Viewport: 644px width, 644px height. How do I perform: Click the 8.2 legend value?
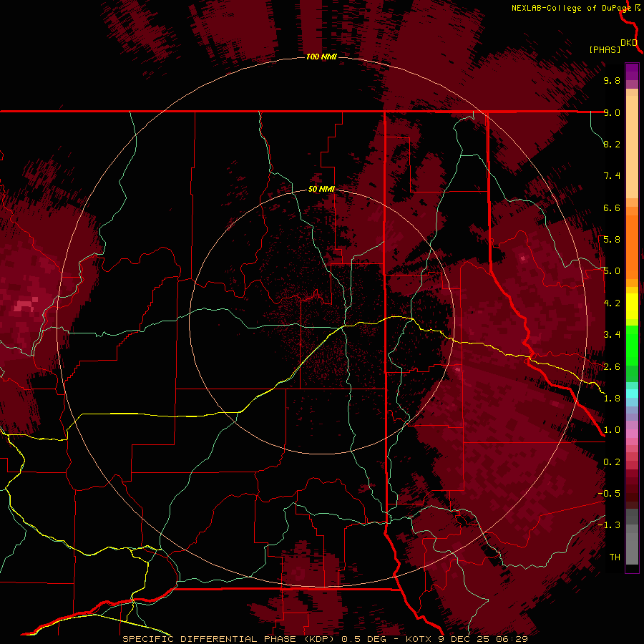612,144
